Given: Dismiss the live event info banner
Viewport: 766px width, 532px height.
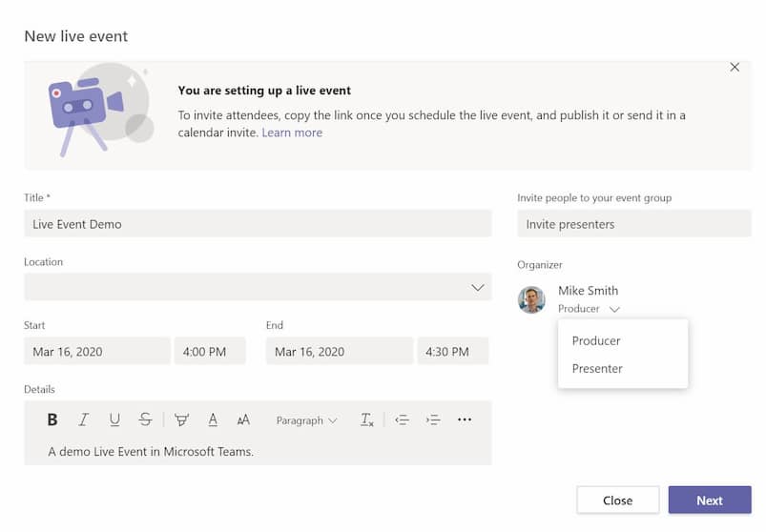Looking at the screenshot, I should [735, 68].
